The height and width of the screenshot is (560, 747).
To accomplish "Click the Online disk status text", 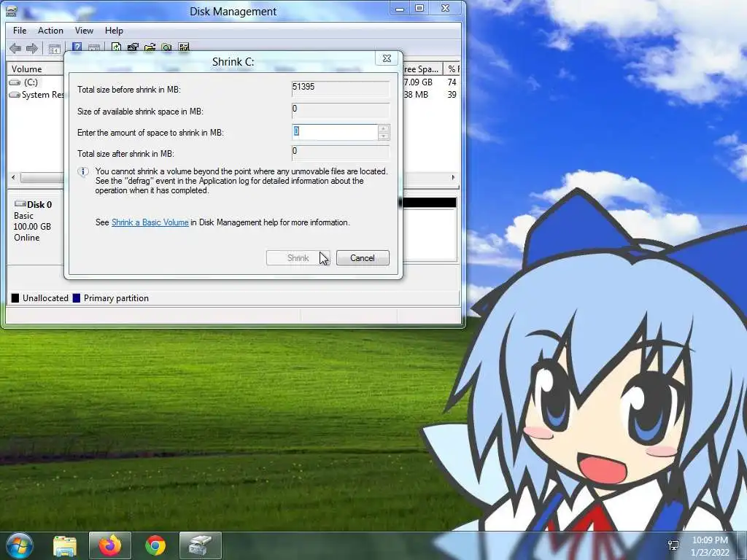I will pos(27,238).
